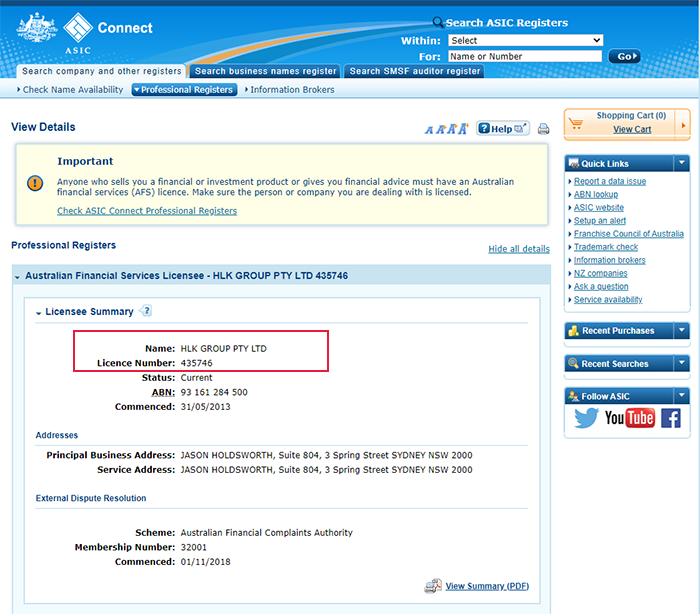This screenshot has height=614, width=700.
Task: Click the printer icon
Action: [x=543, y=129]
